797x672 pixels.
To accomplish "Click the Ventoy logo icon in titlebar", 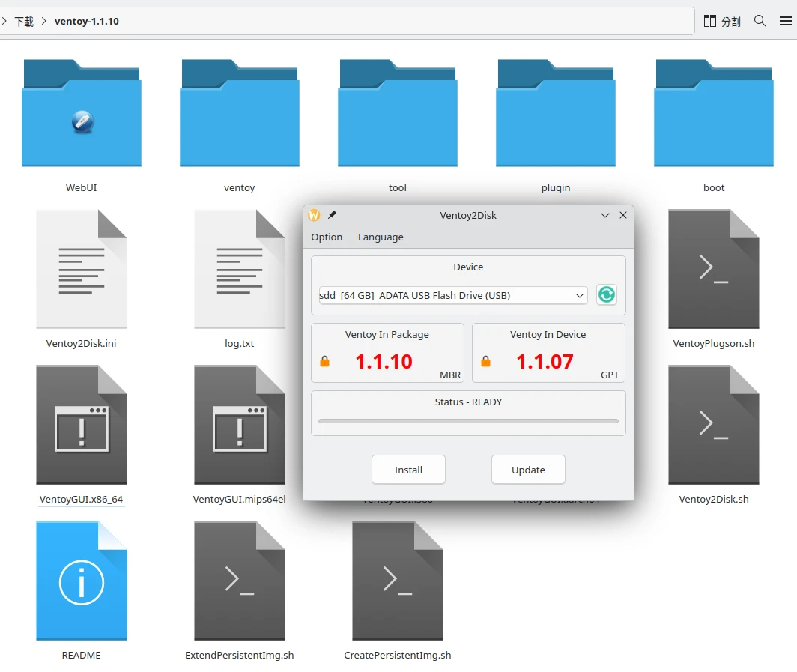I will (x=314, y=215).
